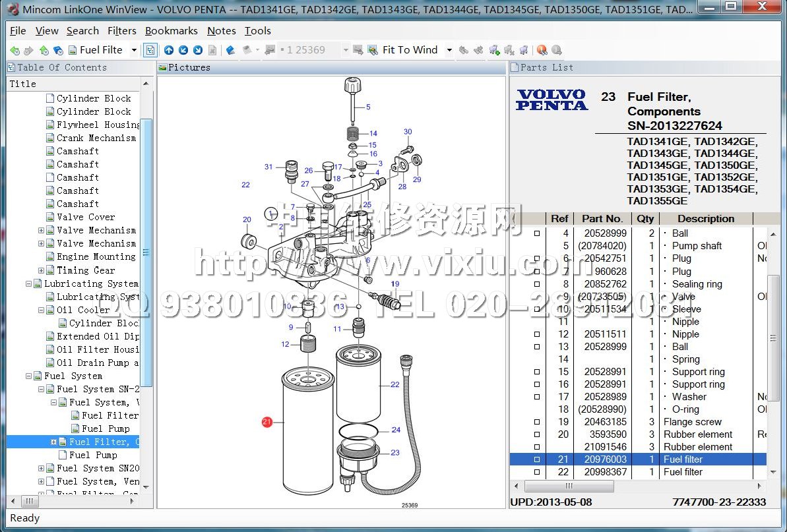
Task: Click the orange alert search icon
Action: coord(542,50)
